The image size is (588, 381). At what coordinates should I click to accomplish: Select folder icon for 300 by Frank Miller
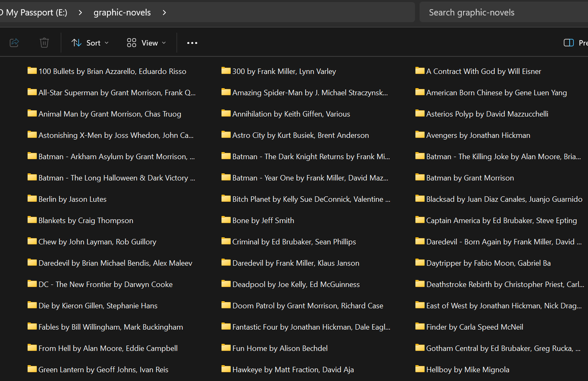tap(226, 71)
